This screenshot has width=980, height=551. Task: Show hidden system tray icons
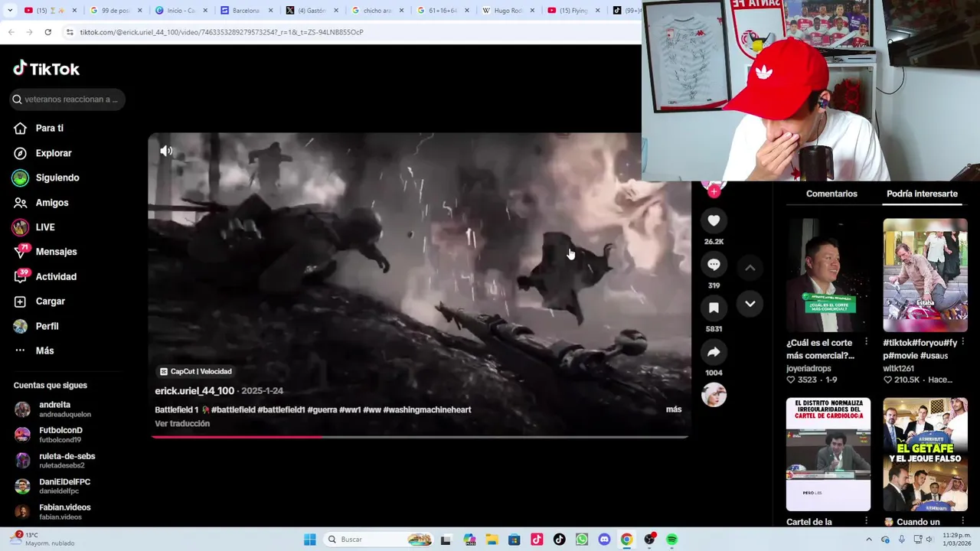coord(868,540)
